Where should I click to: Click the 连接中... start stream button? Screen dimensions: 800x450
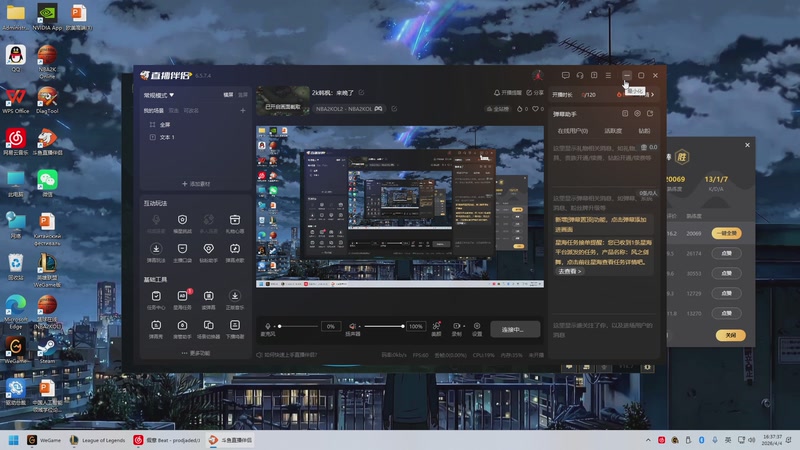(x=515, y=329)
